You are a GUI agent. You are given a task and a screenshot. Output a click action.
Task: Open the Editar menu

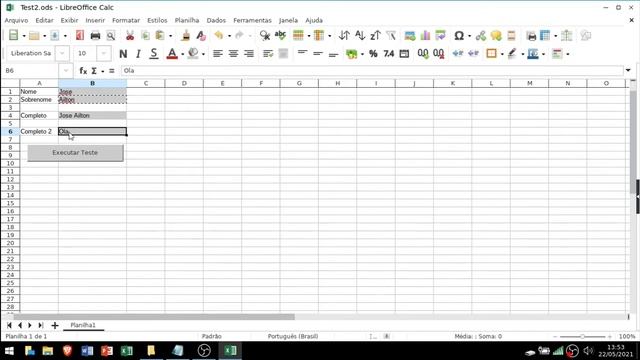(x=44, y=20)
